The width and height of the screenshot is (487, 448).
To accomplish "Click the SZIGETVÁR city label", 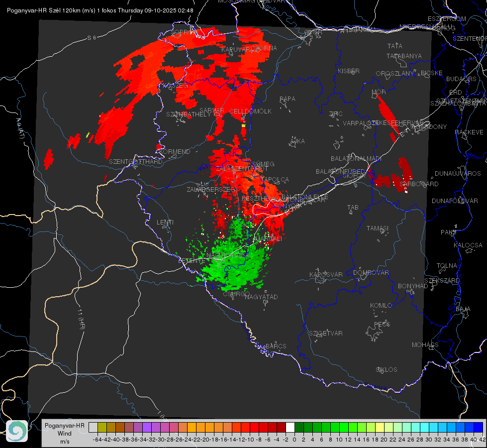I will point(326,334).
